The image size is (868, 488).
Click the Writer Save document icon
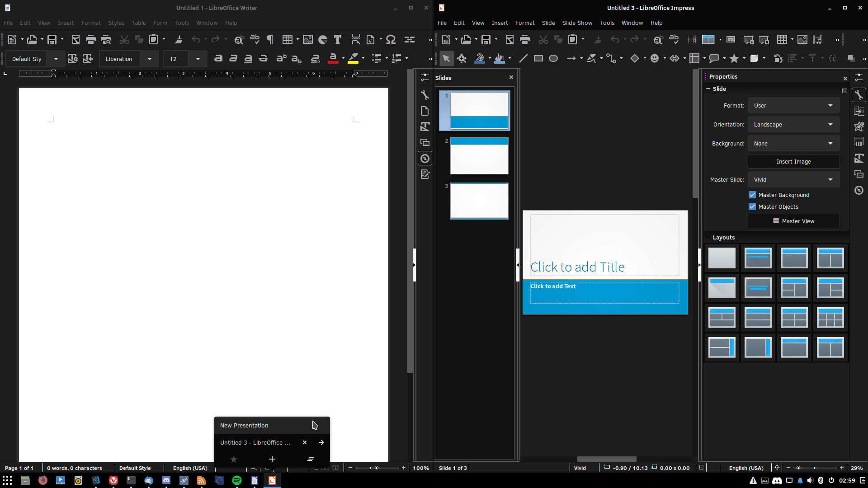[52, 40]
